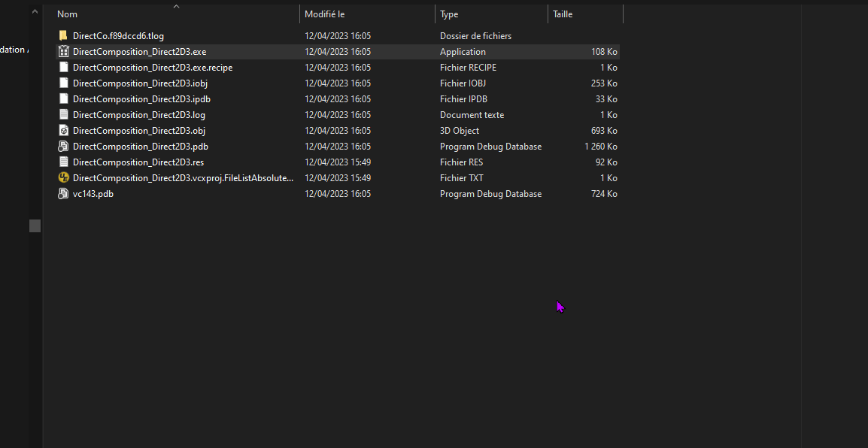The image size is (868, 448).
Task: Click the DirectComposition_Direct2D3.obj 3D object icon
Action: pos(63,131)
